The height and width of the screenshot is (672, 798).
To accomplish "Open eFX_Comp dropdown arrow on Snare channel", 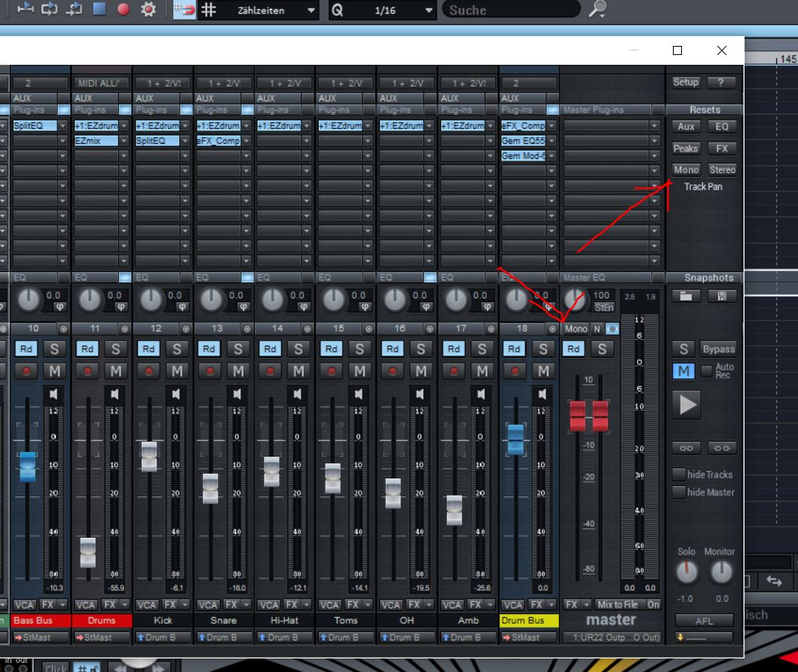I will (x=246, y=140).
